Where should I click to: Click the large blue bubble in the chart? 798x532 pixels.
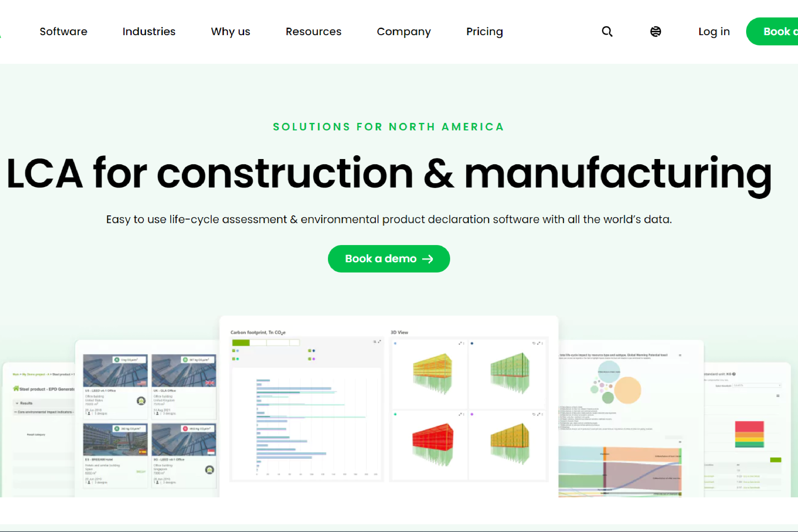[x=609, y=372]
